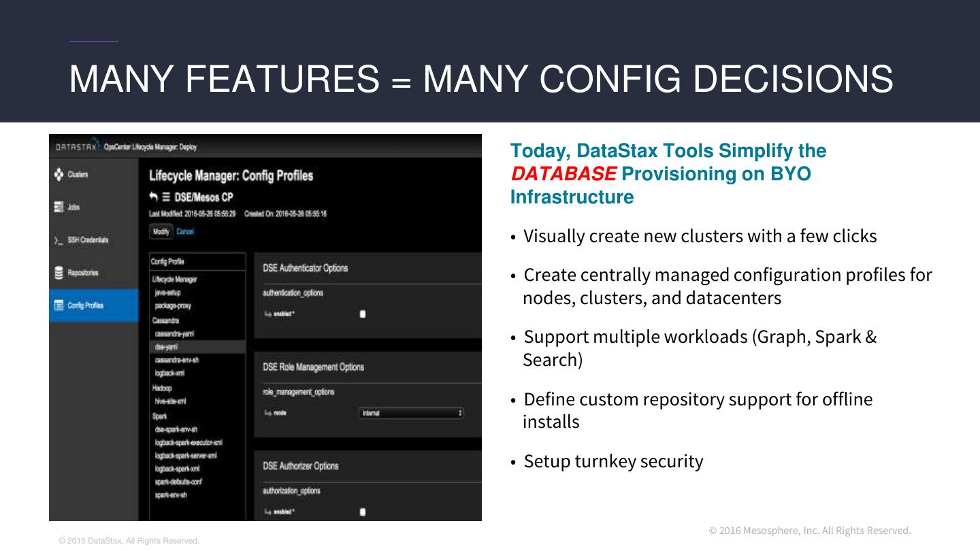Click the 2015 DataStax copyright notice
The height and width of the screenshot is (551, 980).
tap(129, 541)
